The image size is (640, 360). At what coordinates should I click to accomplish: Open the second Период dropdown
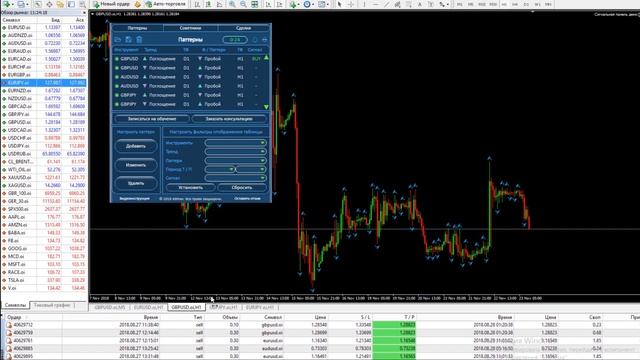(251, 169)
